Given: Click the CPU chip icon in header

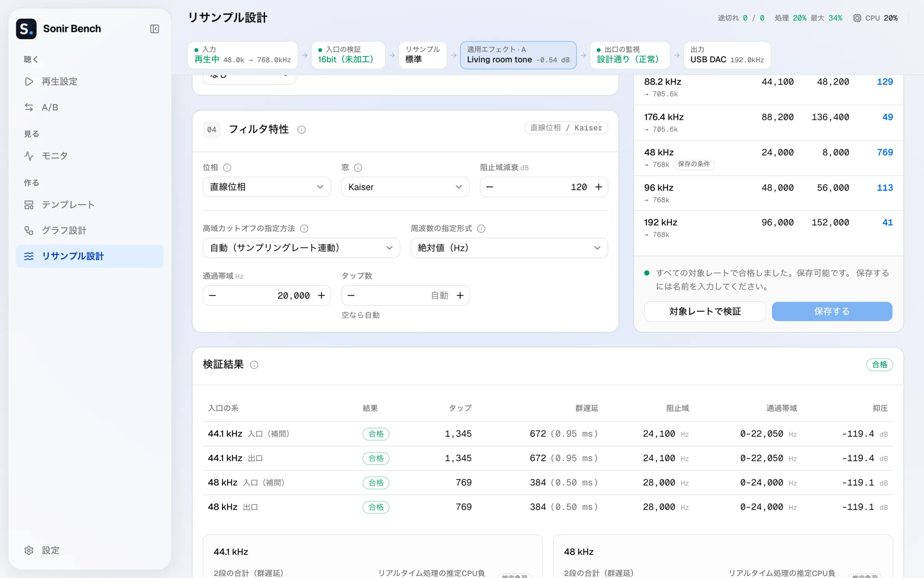Looking at the screenshot, I should pos(857,18).
